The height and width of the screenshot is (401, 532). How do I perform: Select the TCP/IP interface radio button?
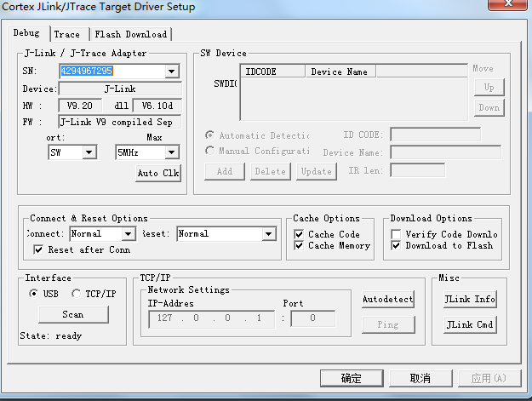(76, 294)
